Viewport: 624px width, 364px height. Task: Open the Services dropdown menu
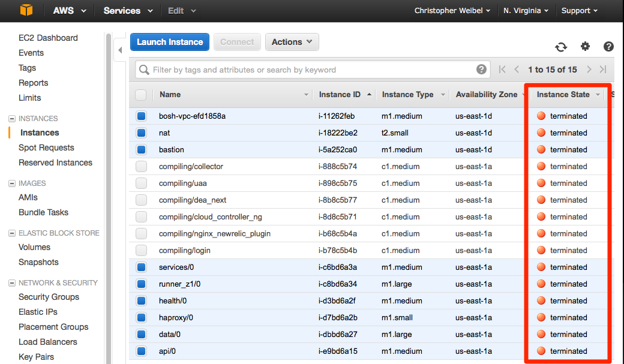tap(128, 11)
